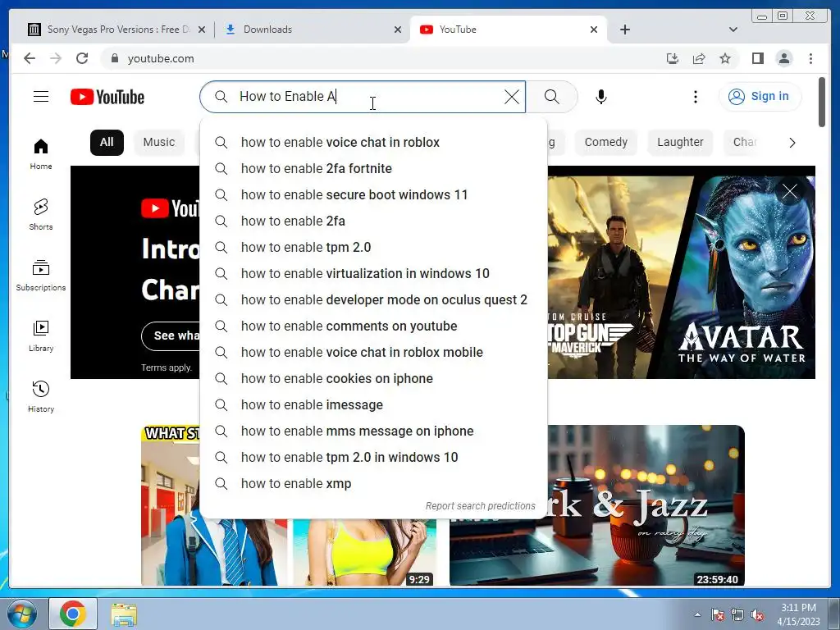Choose suggestion 'how to enable 2fa fortnite'
840x630 pixels.
pos(373,169)
